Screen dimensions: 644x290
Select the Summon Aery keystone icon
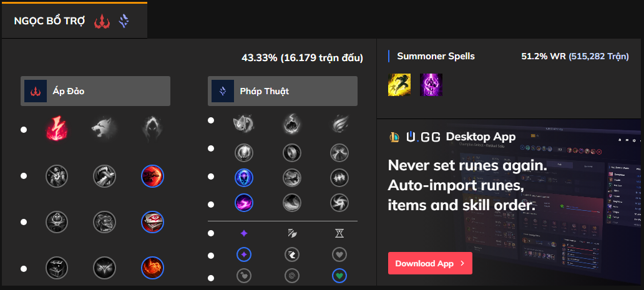point(244,122)
